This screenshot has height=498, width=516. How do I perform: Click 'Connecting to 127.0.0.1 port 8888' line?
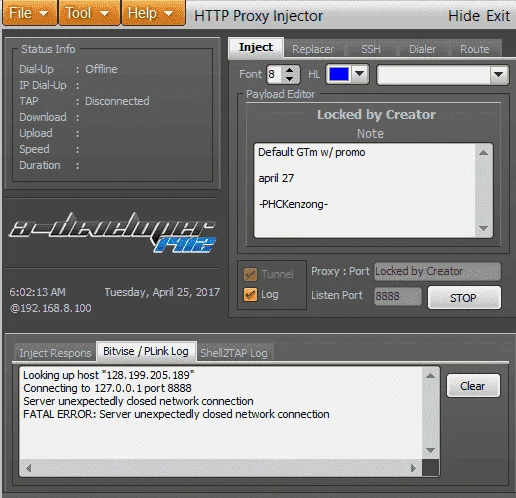pyautogui.click(x=107, y=388)
